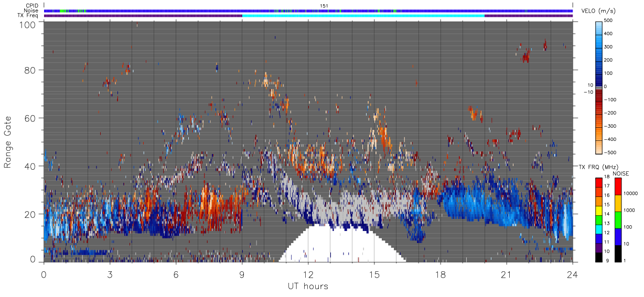Click the 40 tick on the Range Gate axis
The image size is (644, 297).
[x=30, y=166]
